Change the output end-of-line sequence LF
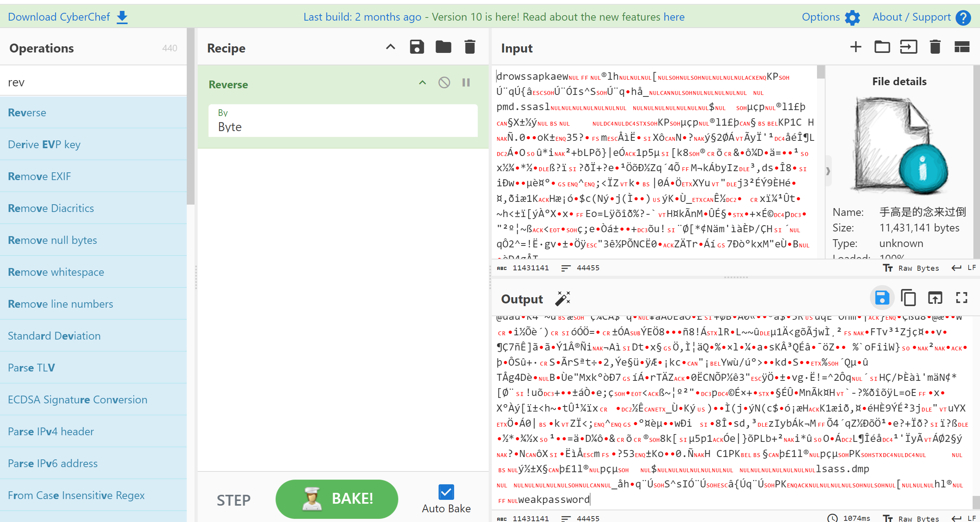980x522 pixels. pos(964,518)
